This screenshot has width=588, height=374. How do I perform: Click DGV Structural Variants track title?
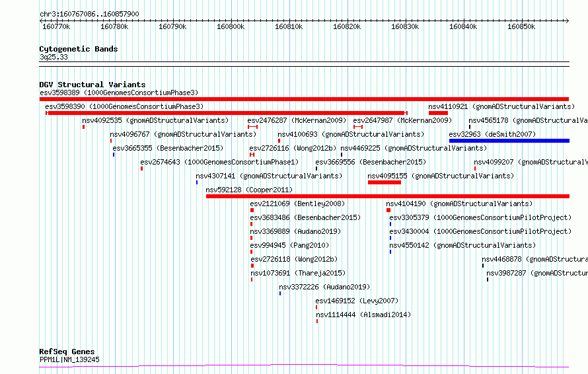[92, 85]
